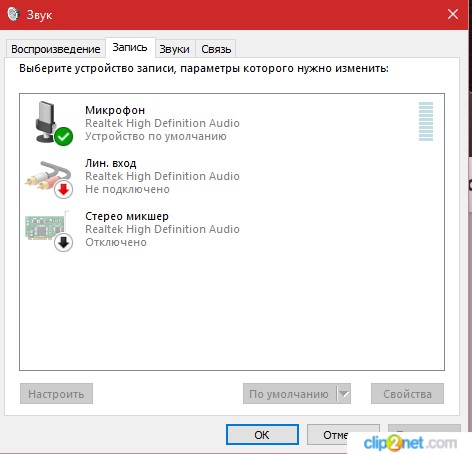Expand the По умолчанию dropdown arrow
Screen dimensions: 472x454
[x=344, y=394]
